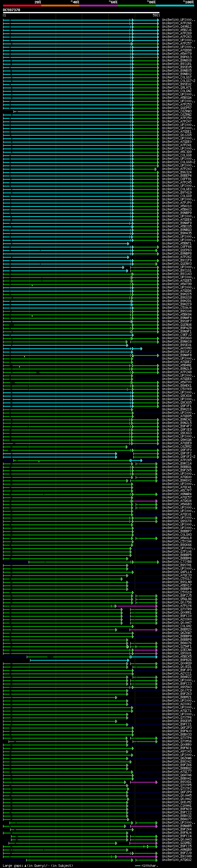Click the orange ~40% identity legend segment
Screen dimensions: 197x868
[x=60, y=6]
